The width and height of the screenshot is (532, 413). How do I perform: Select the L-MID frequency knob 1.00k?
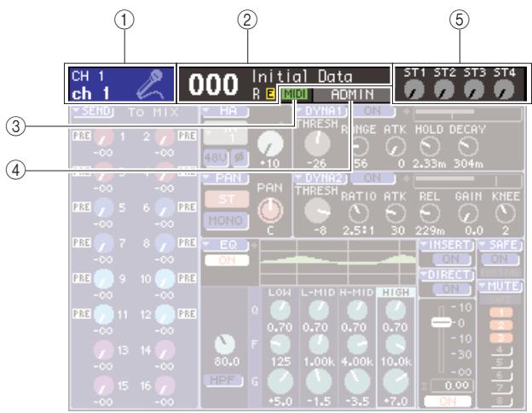[319, 345]
